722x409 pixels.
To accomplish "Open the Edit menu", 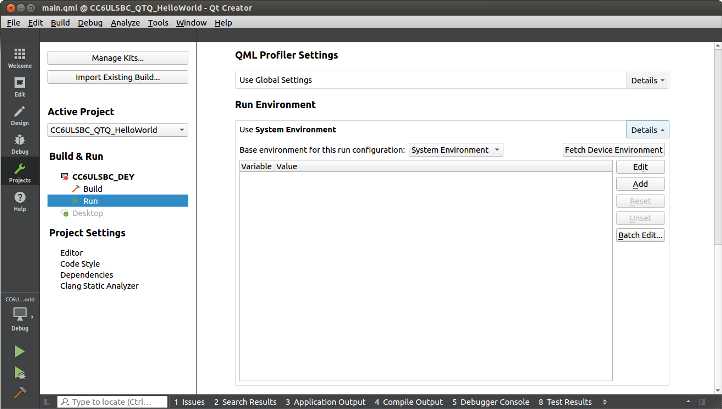I will click(35, 23).
